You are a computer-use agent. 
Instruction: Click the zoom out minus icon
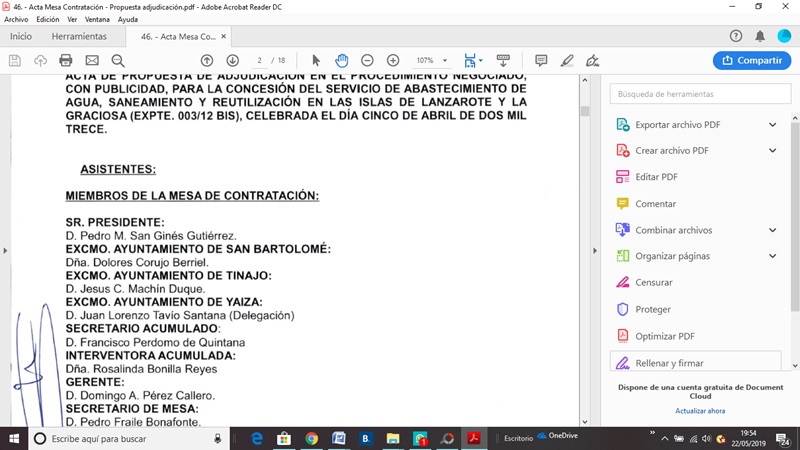coord(367,61)
